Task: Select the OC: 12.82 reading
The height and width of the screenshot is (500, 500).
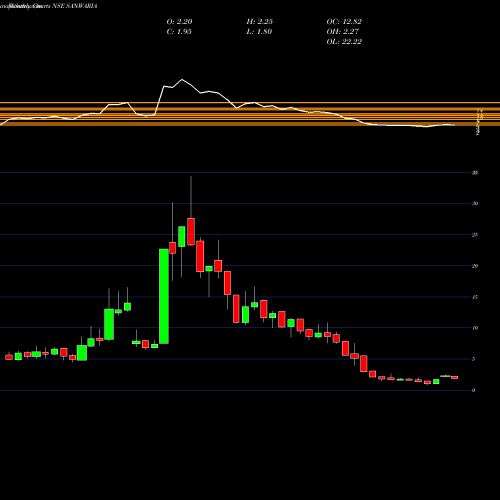Action: (344, 21)
